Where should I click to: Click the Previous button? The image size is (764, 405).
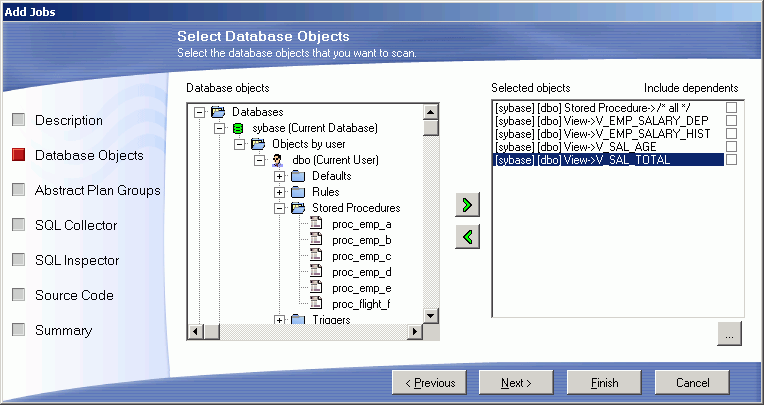point(429,383)
